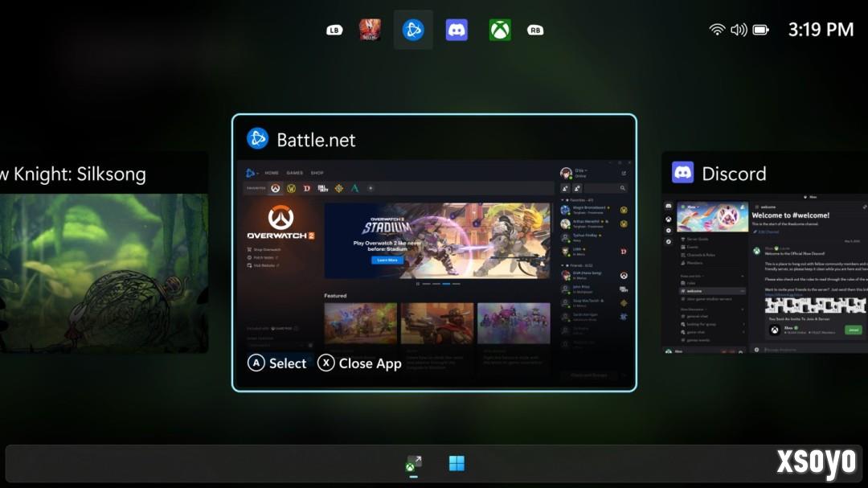Click the X Close App prompt
Image resolution: width=868 pixels, height=488 pixels.
pyautogui.click(x=359, y=363)
